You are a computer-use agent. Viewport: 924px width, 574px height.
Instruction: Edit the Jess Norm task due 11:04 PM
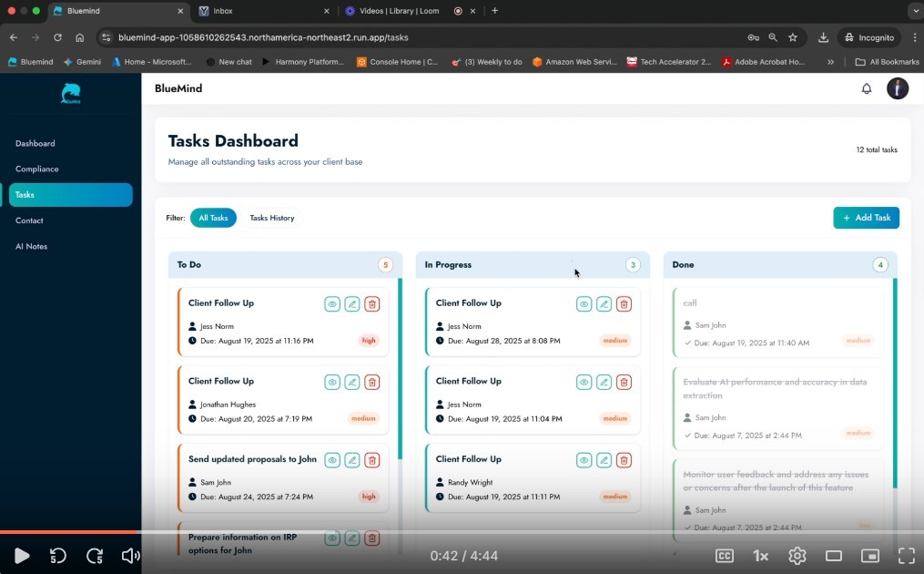coord(604,383)
